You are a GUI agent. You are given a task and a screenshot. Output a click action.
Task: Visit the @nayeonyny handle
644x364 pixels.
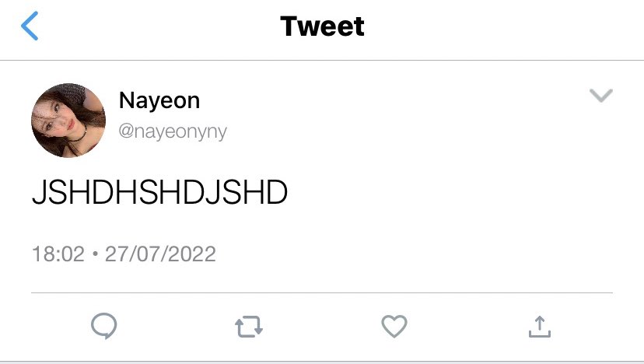click(173, 131)
